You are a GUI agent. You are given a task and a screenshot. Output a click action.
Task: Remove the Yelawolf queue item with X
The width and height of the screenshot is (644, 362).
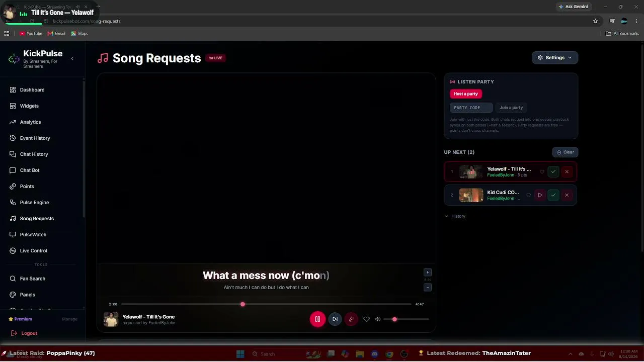coord(567,172)
